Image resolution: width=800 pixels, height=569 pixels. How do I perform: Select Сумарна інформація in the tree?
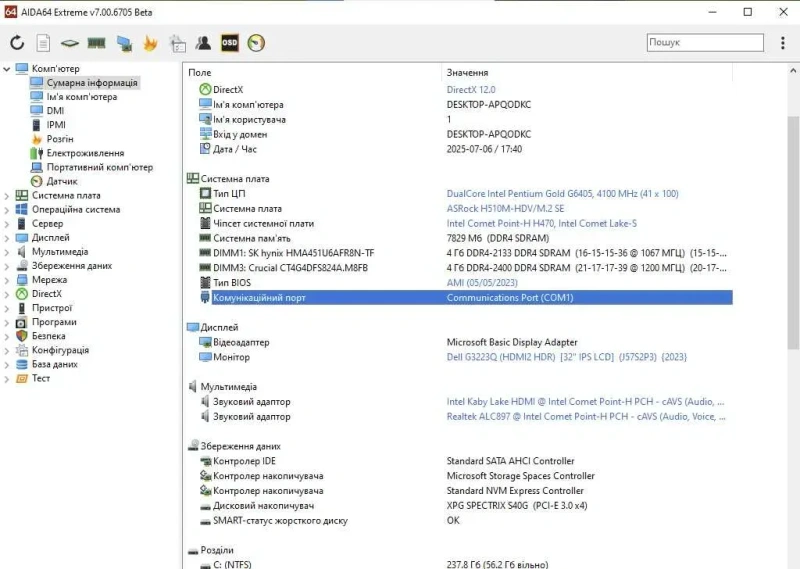pyautogui.click(x=92, y=83)
